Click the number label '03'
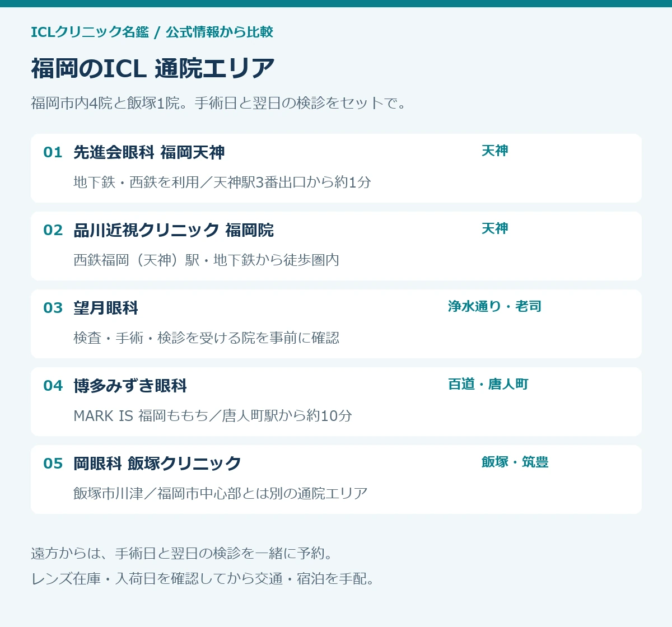The width and height of the screenshot is (672, 627). tap(53, 308)
